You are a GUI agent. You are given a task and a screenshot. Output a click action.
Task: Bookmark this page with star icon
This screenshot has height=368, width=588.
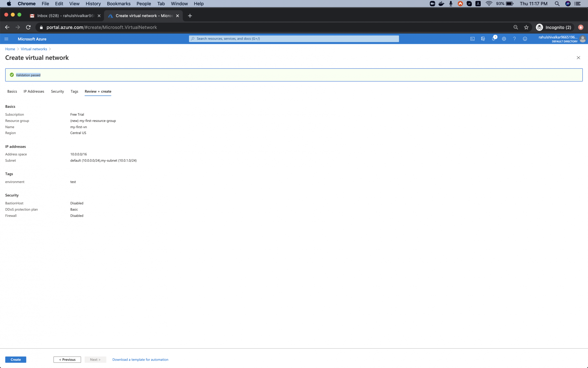pos(526,27)
